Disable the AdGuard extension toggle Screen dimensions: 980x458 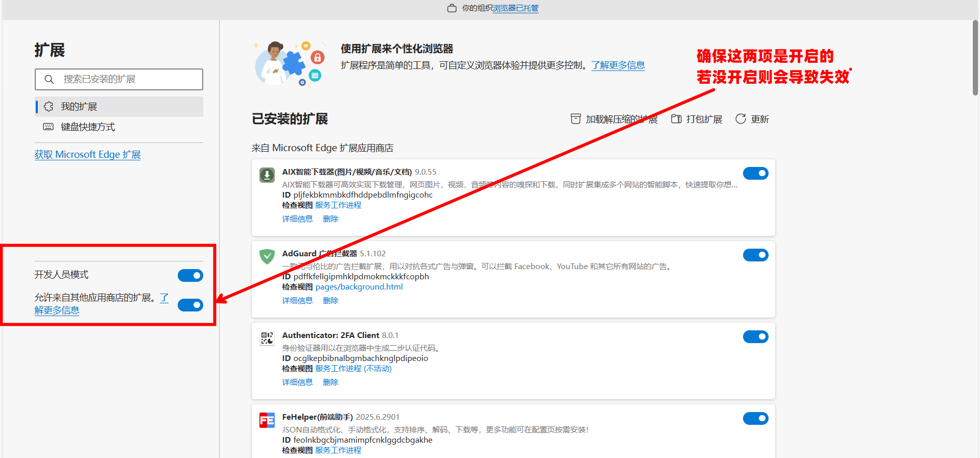[x=755, y=255]
